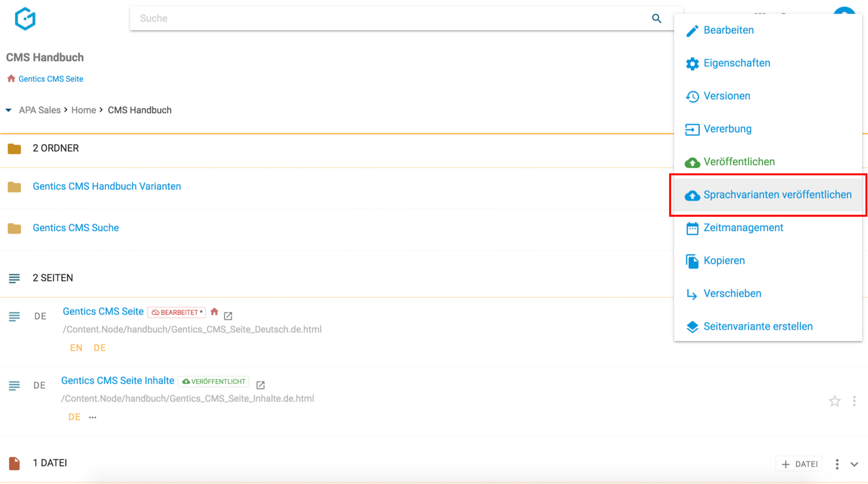868x484 pixels.
Task: Click the VERÖFFENTLICHT status badge
Action: click(x=214, y=381)
